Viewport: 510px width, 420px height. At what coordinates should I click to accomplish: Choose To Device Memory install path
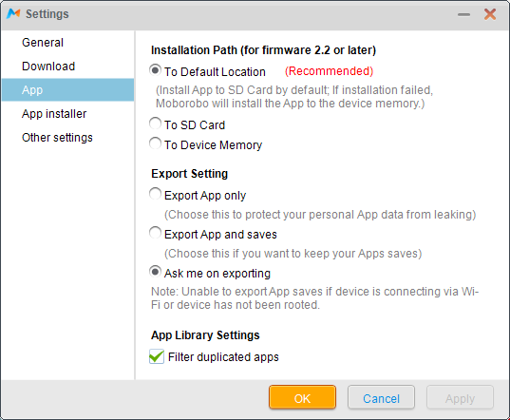(x=155, y=143)
